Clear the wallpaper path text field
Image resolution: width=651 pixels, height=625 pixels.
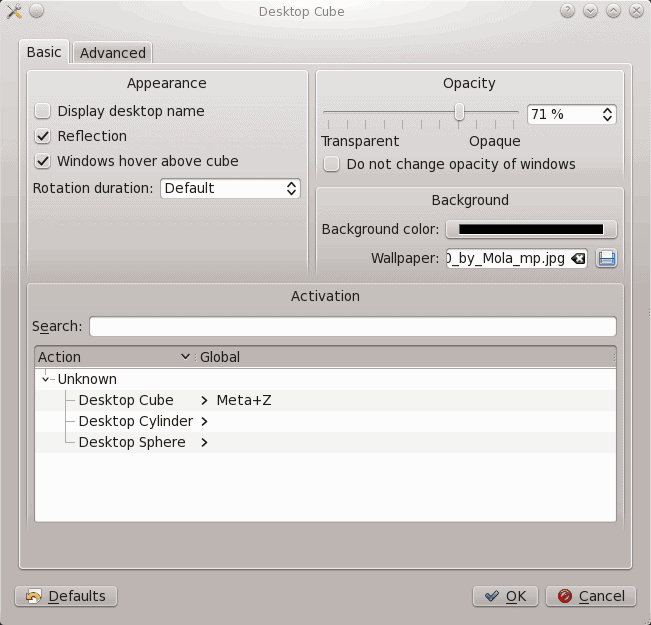[578, 259]
